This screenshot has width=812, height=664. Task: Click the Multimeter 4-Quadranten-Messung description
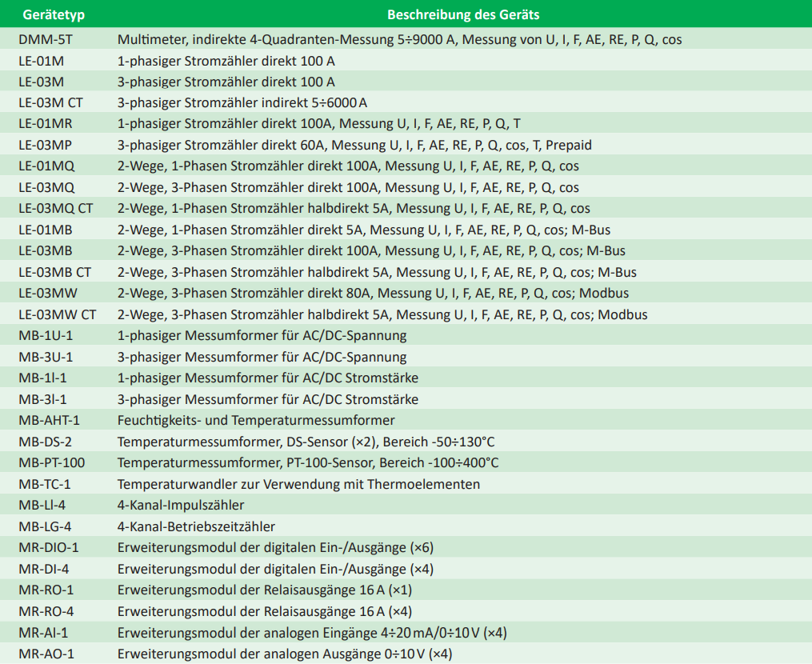(399, 39)
